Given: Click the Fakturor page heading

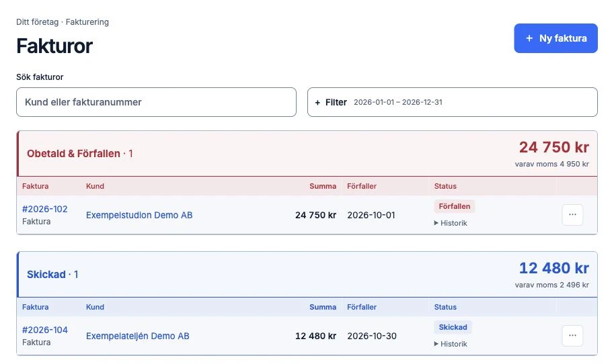Looking at the screenshot, I should 54,46.
